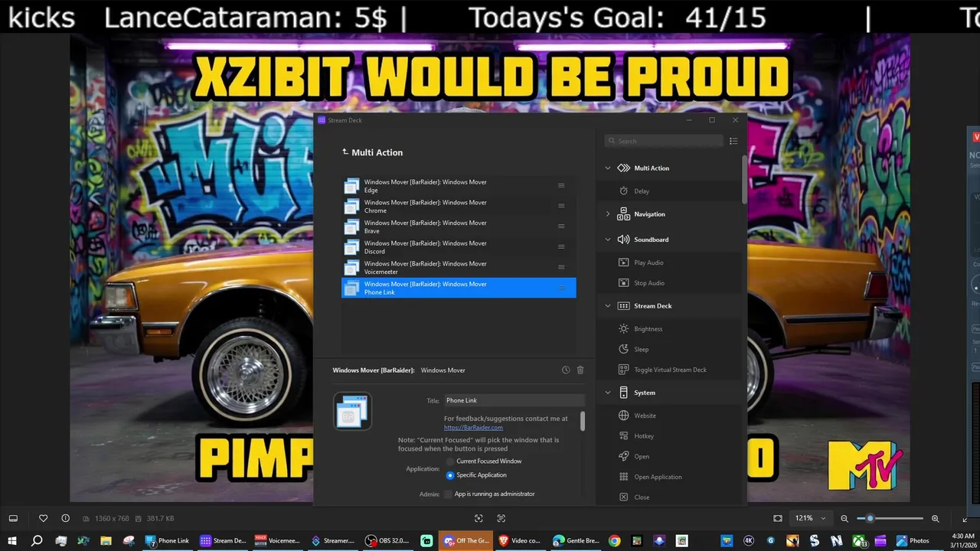The height and width of the screenshot is (551, 980).
Task: Favorite the photo with the heart icon
Action: (x=44, y=518)
